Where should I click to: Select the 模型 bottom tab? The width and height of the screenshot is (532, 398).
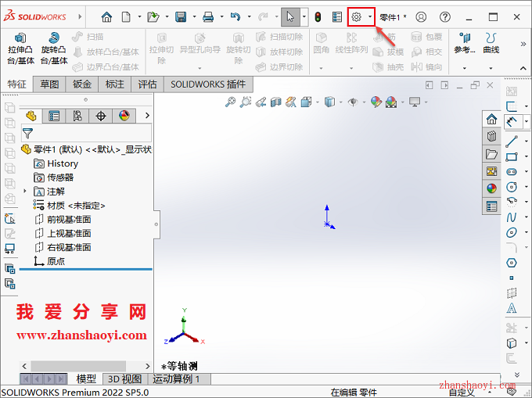86,378
